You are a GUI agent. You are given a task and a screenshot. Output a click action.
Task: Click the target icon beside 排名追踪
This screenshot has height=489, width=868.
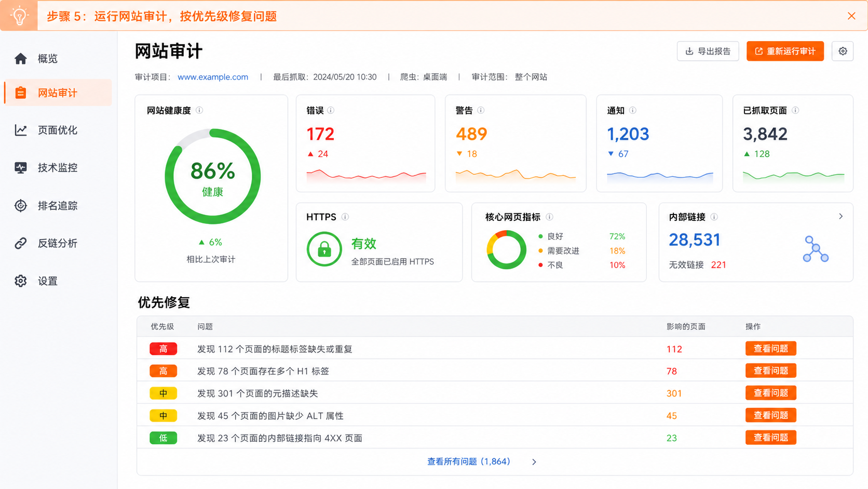click(x=21, y=205)
